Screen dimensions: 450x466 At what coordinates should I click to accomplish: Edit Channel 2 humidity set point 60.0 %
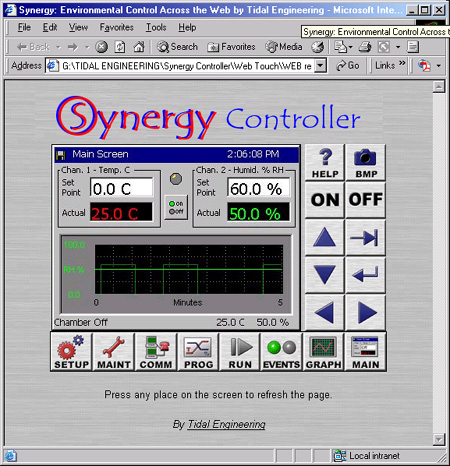[259, 188]
